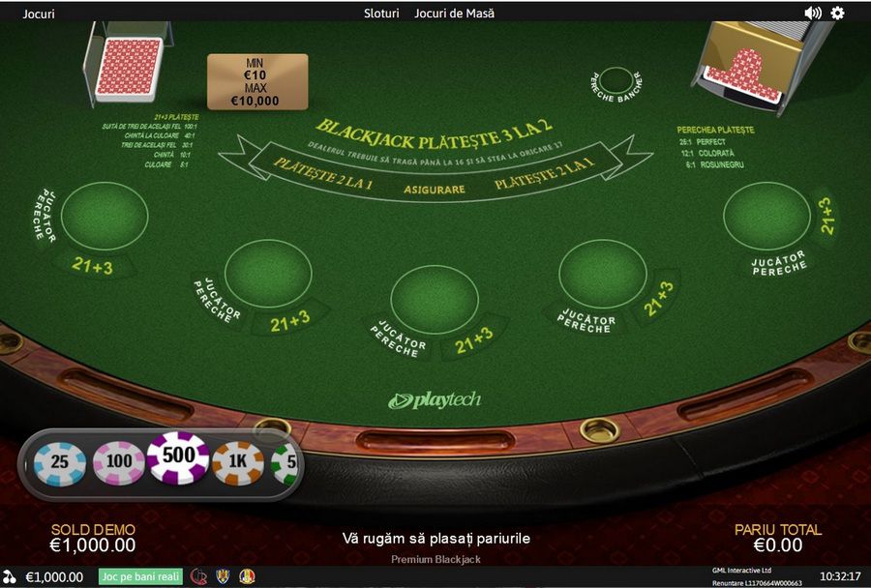Click the red regulator logo icon

198,576
